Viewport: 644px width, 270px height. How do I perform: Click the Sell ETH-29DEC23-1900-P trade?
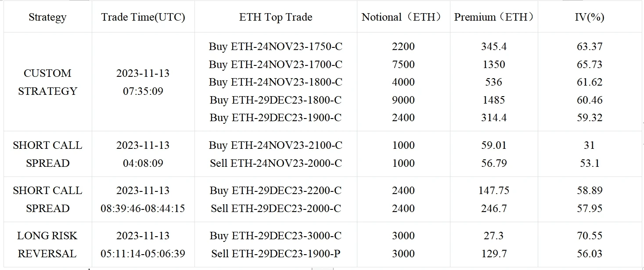pyautogui.click(x=276, y=254)
